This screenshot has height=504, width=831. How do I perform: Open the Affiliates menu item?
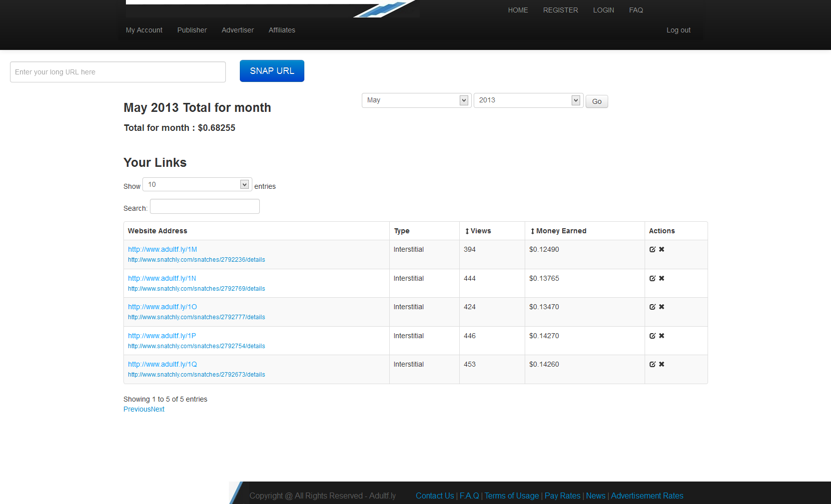tap(282, 30)
